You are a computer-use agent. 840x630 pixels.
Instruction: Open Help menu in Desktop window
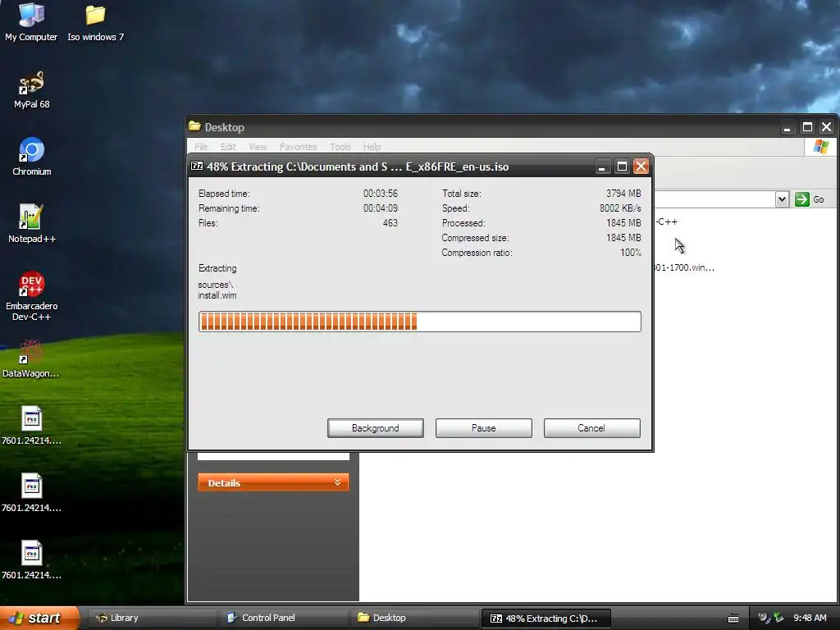(372, 147)
